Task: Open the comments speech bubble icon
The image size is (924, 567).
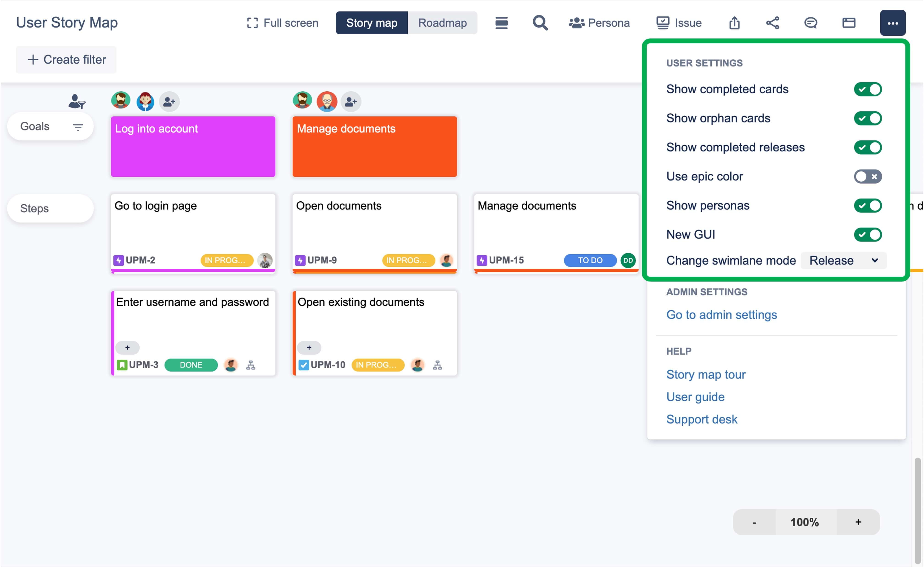Action: pos(810,23)
